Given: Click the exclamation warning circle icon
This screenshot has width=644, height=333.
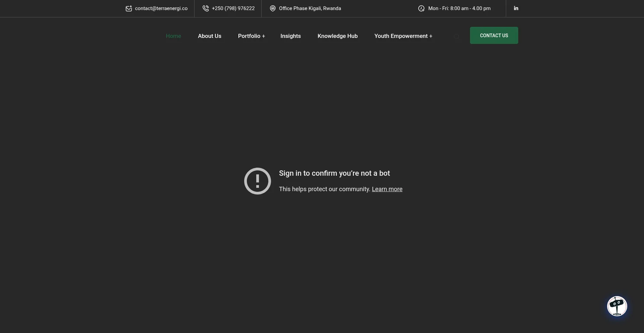Looking at the screenshot, I should [257, 181].
